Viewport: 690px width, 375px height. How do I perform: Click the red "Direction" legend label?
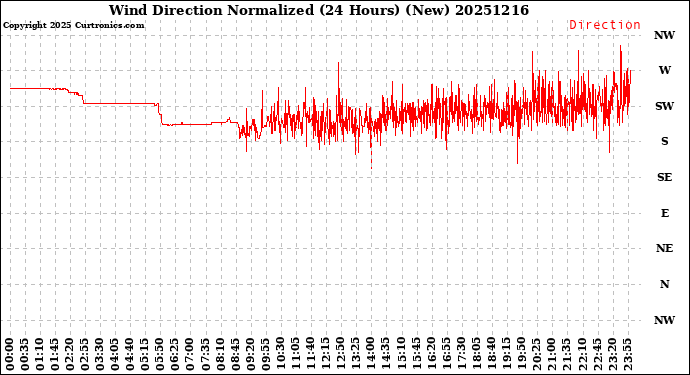tap(605, 25)
